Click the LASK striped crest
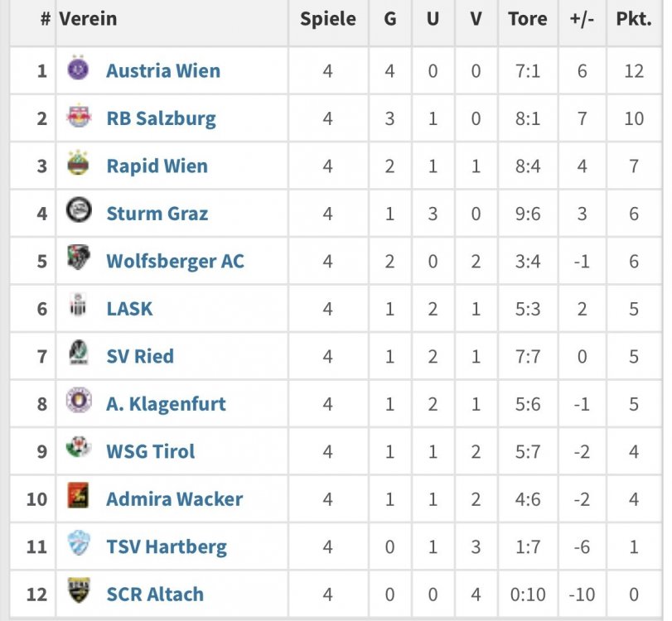The height and width of the screenshot is (621, 672). tap(79, 305)
